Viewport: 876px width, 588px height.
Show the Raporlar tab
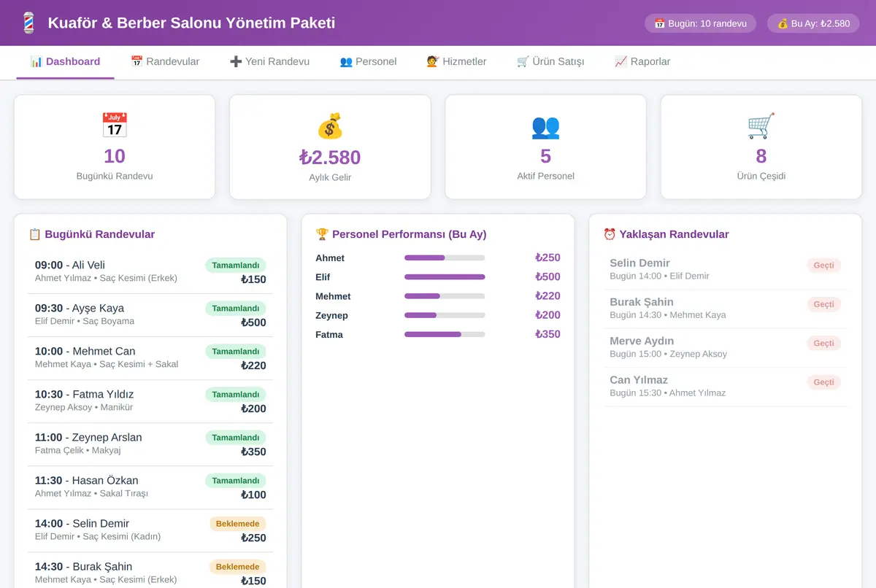tap(642, 62)
